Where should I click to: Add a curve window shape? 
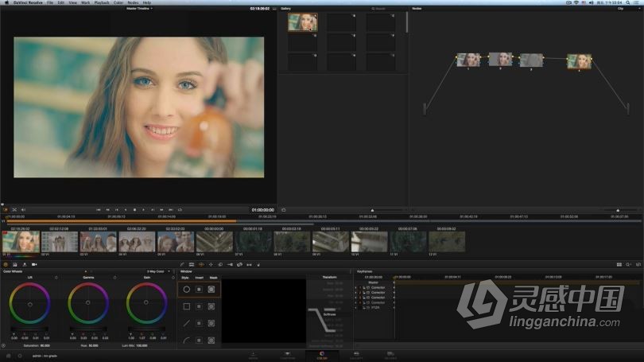coord(187,341)
